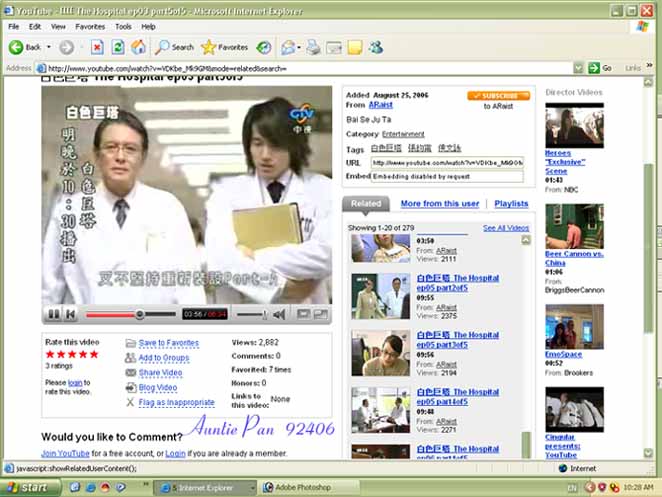
Task: Click the Login link in comment section
Action: tap(175, 454)
